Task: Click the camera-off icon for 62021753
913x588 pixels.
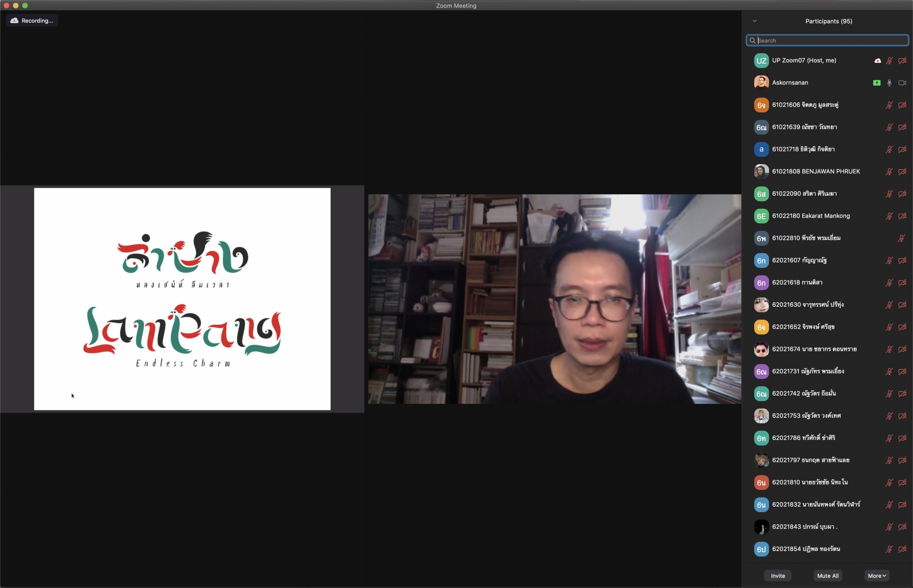Action: coord(902,416)
